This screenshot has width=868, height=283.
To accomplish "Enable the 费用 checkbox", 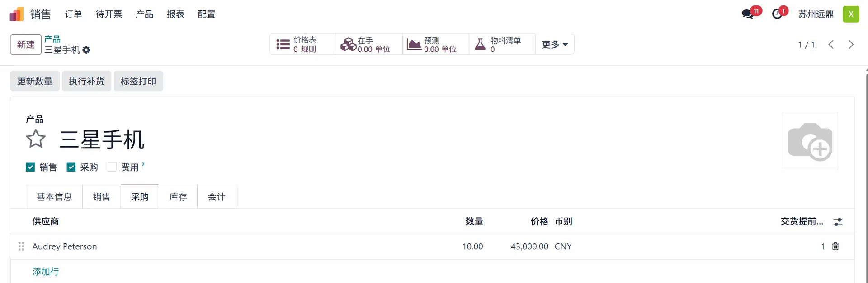I will (112, 167).
